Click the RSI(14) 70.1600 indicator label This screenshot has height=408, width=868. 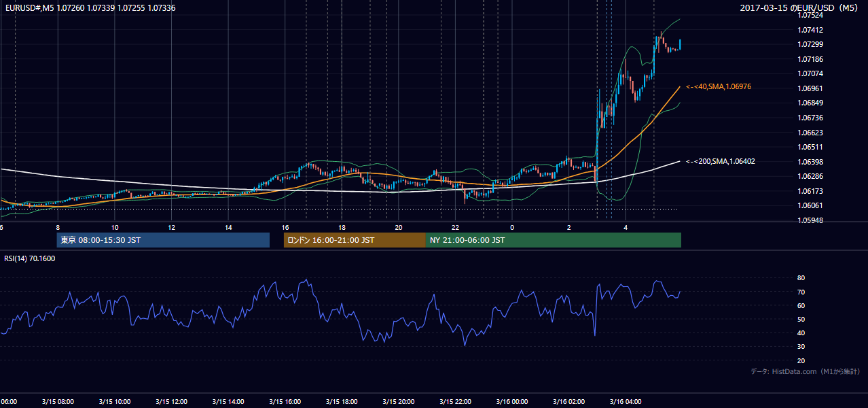[30, 259]
